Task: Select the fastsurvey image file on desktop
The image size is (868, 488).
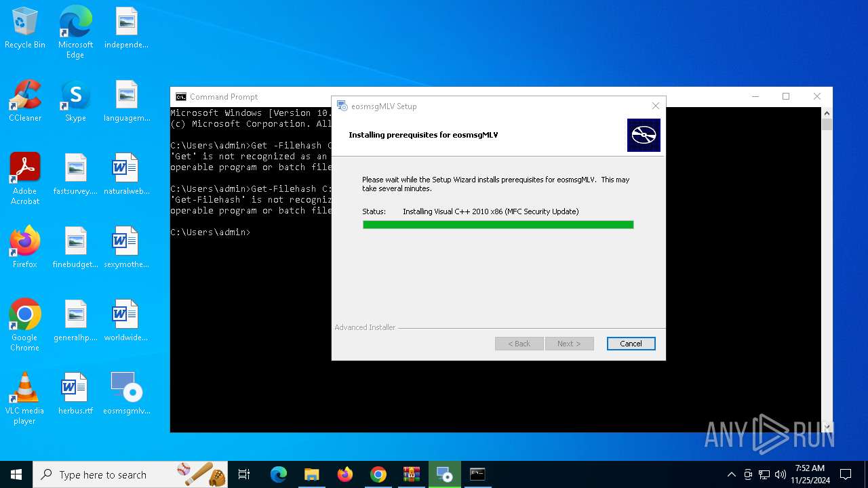Action: point(75,175)
